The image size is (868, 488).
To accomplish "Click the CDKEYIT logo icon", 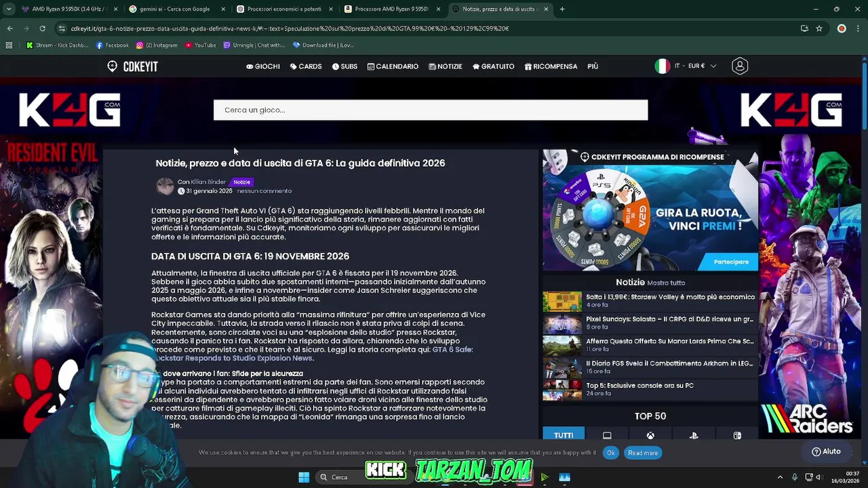I will 112,66.
